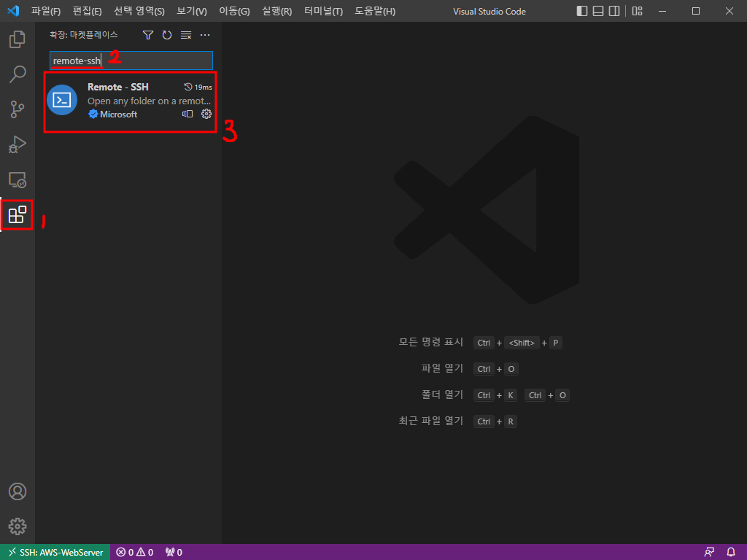Image resolution: width=747 pixels, height=560 pixels.
Task: Refresh the extensions list
Action: click(x=167, y=35)
